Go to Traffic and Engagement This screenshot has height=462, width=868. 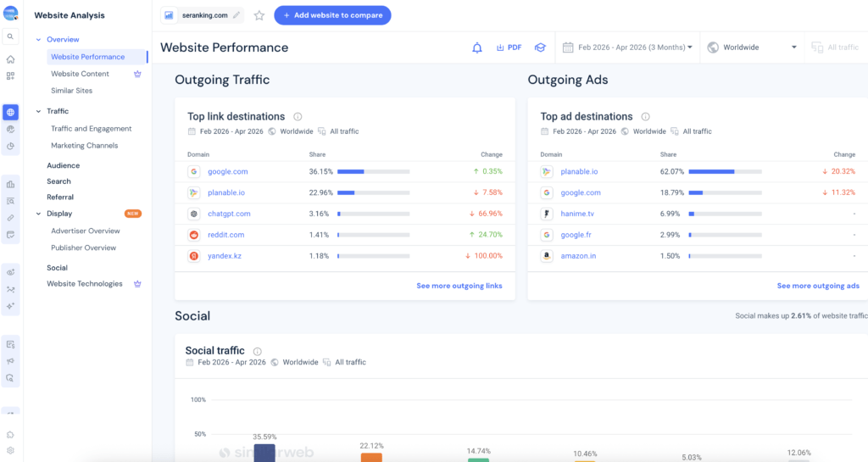click(92, 128)
